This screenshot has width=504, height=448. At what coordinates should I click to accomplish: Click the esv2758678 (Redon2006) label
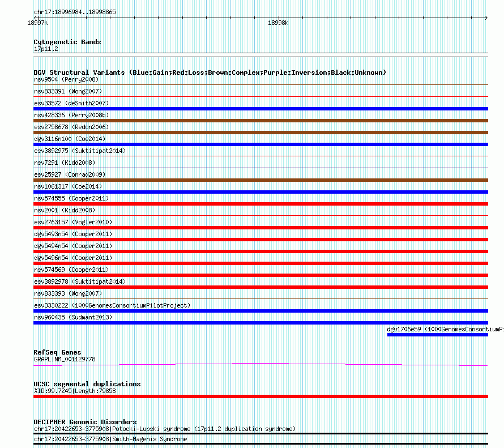pyautogui.click(x=71, y=127)
